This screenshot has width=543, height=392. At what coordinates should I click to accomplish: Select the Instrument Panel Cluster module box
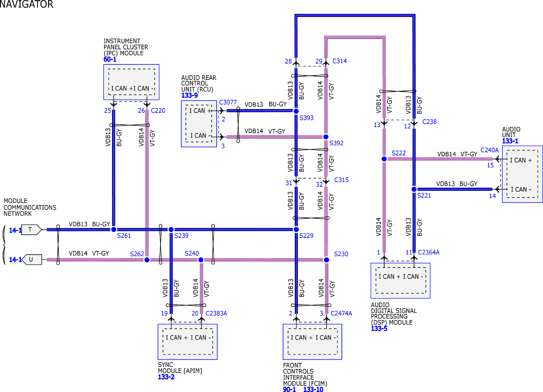tap(131, 82)
